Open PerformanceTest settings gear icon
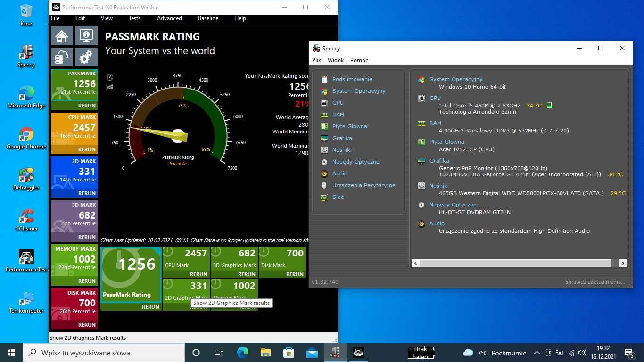The image size is (644, 362). [x=86, y=58]
